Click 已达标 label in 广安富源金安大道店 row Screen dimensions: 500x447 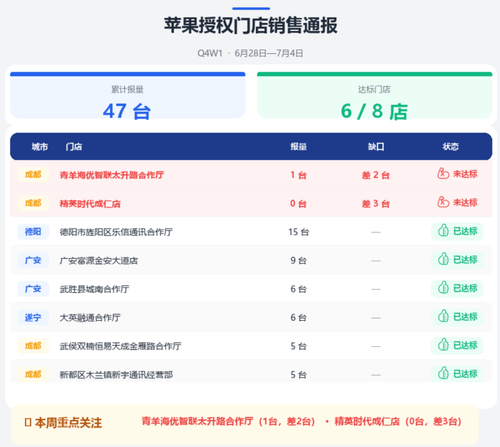tap(465, 260)
